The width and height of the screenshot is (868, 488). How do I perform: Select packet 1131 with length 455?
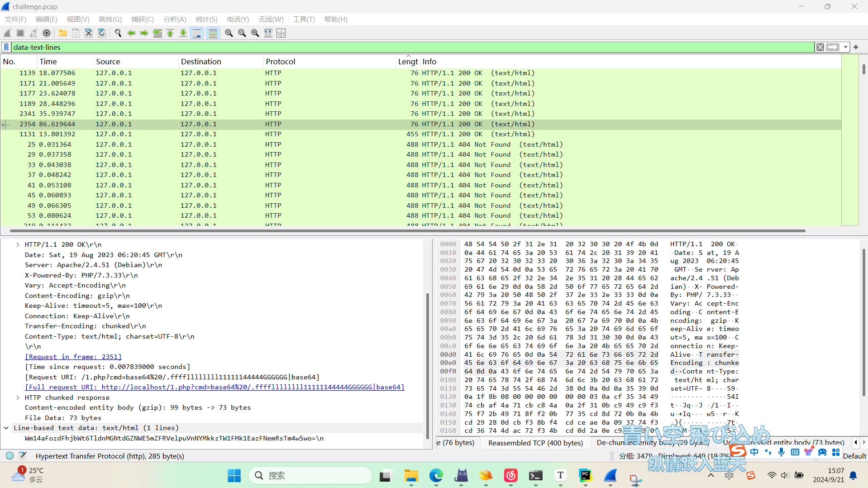[421, 134]
